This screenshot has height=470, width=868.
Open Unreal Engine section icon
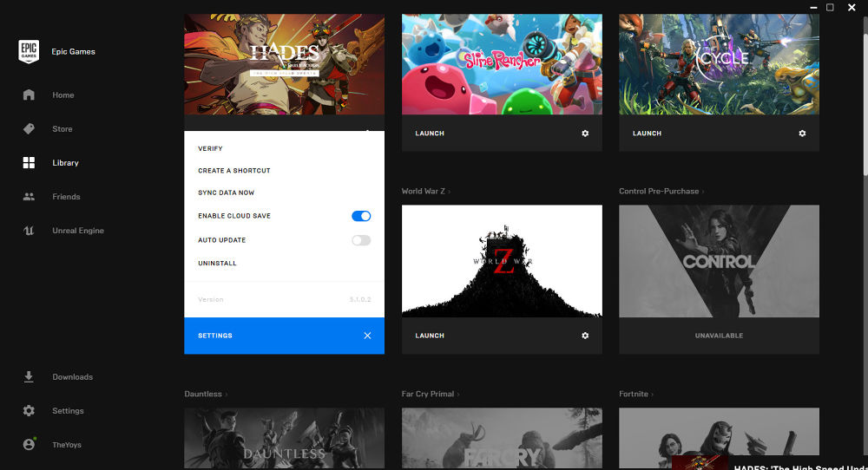29,231
